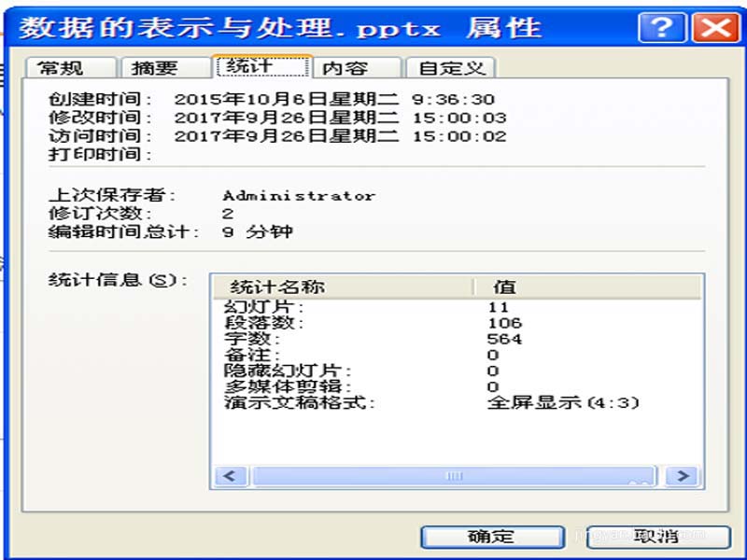Click the value 全屏显示(4:3)
The image size is (747, 560).
click(563, 403)
